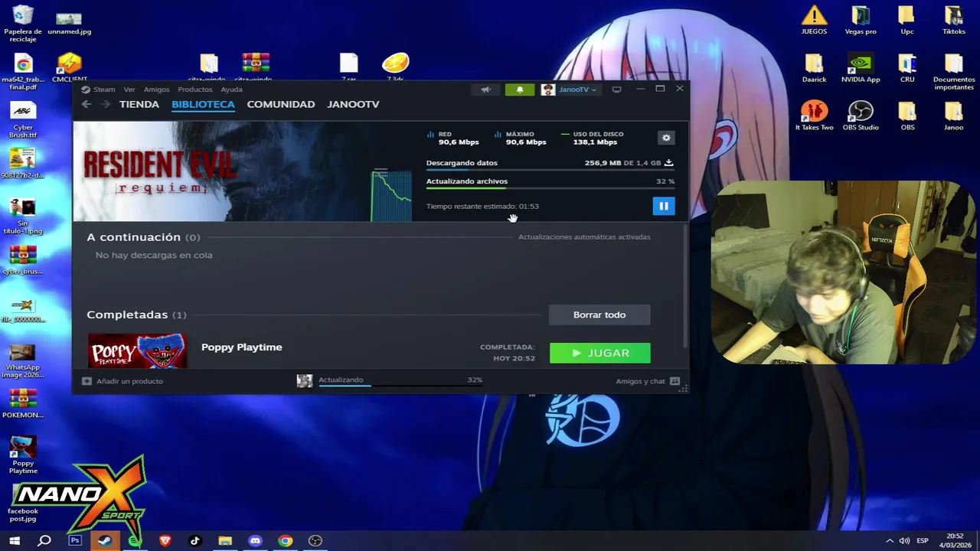Image resolution: width=980 pixels, height=551 pixels.
Task: Select the Documentos importantes desktop folder
Action: point(954,72)
